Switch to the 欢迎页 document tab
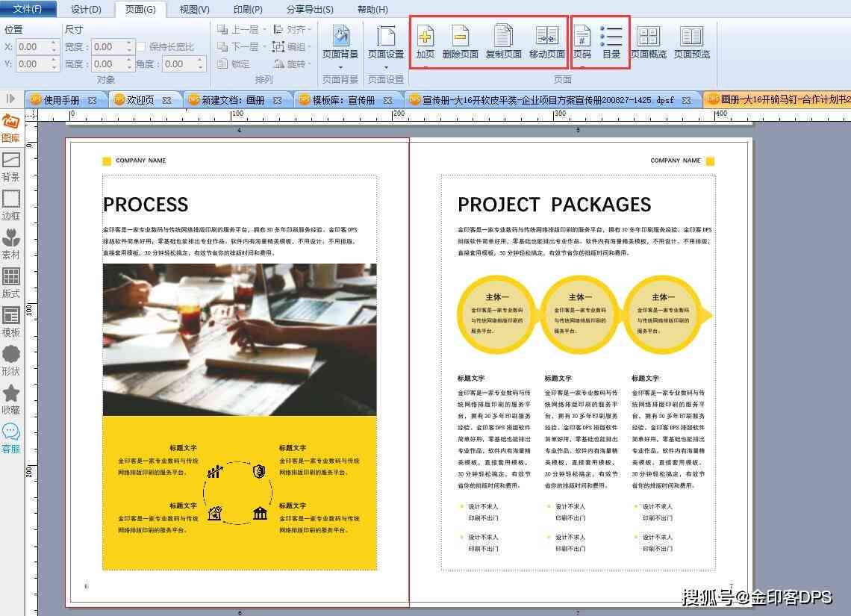 (140, 100)
